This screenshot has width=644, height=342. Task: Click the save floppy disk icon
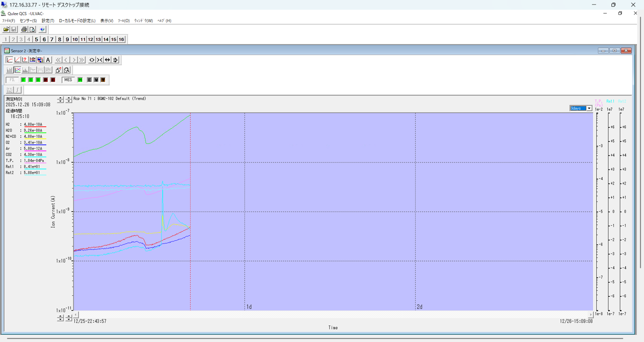coord(14,30)
